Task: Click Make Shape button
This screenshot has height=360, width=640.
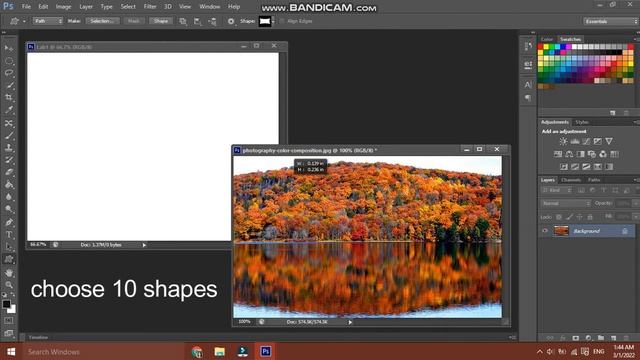Action: [161, 21]
